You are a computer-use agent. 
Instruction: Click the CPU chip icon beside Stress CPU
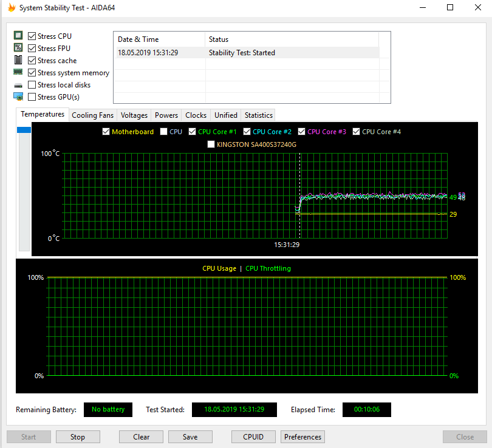pyautogui.click(x=18, y=35)
